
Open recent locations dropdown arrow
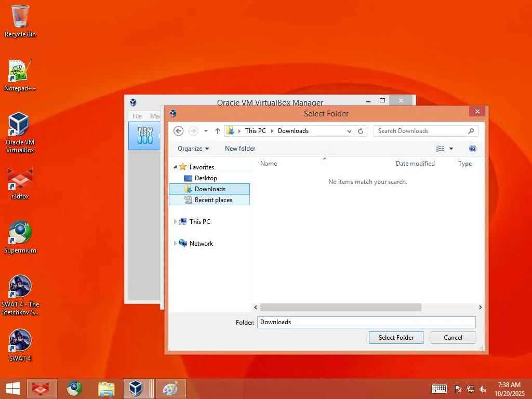point(206,131)
